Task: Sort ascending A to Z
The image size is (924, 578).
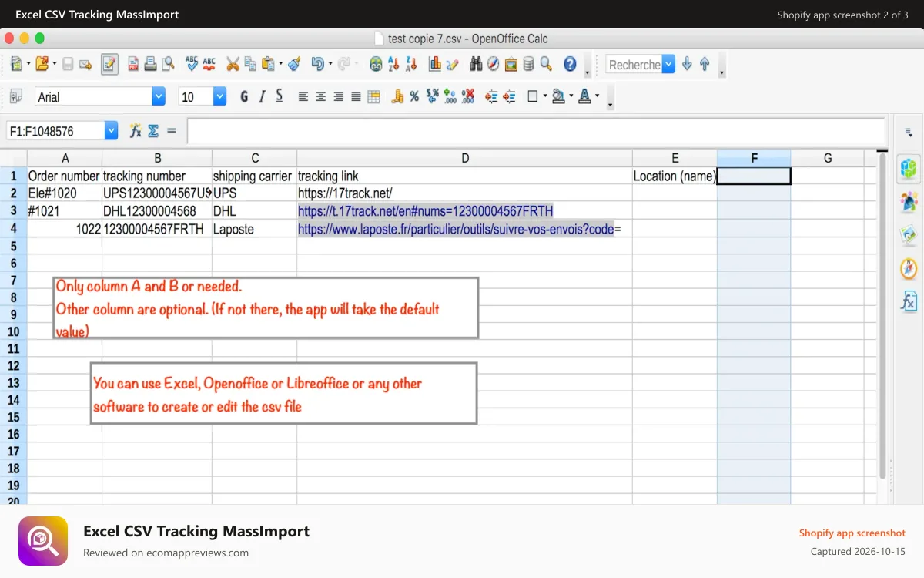Action: click(393, 64)
